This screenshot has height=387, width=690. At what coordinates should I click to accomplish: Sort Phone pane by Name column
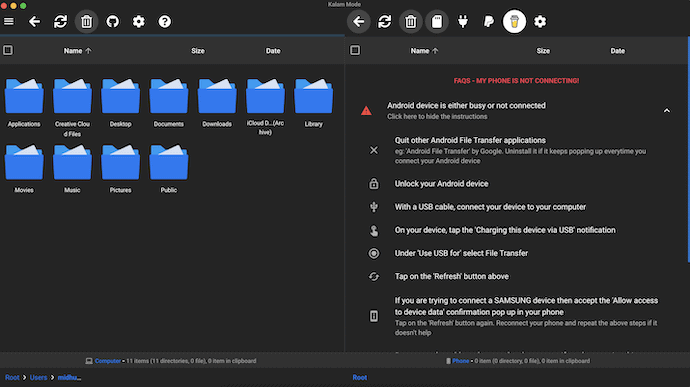tap(424, 51)
